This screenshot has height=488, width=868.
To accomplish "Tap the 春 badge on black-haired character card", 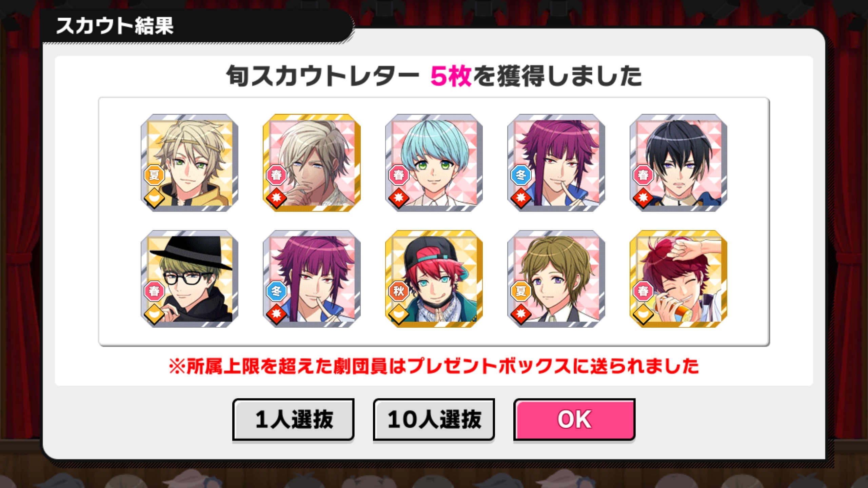I will tap(643, 175).
